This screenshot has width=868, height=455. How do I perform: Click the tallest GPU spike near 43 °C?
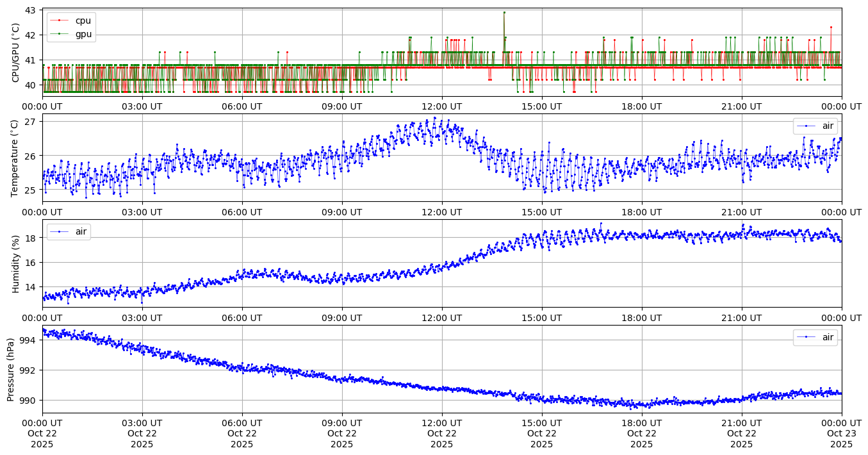point(504,12)
